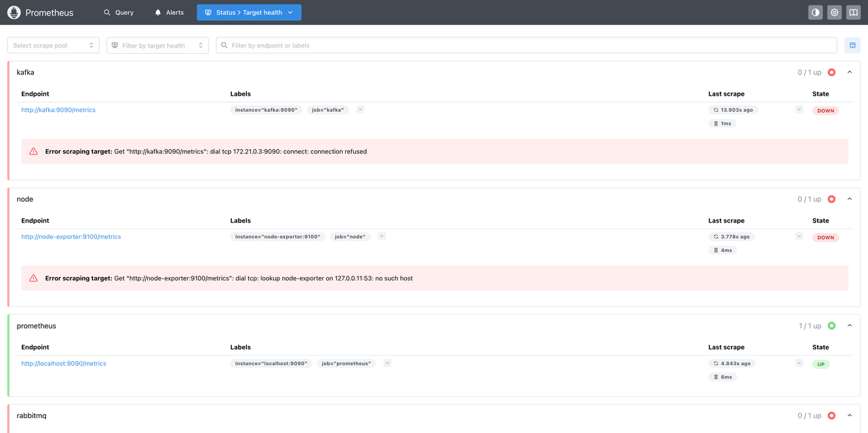Click the rabbitmq pool name heading
Viewport: 868px width, 433px height.
click(31, 415)
